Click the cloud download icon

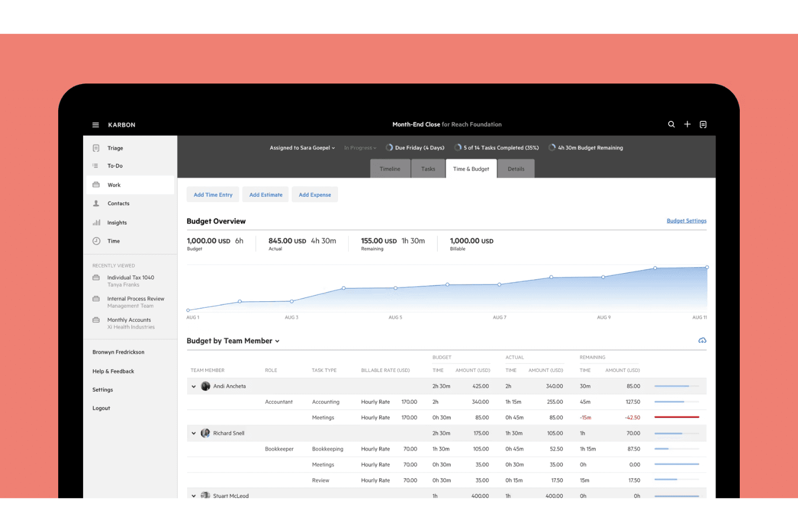pyautogui.click(x=703, y=341)
